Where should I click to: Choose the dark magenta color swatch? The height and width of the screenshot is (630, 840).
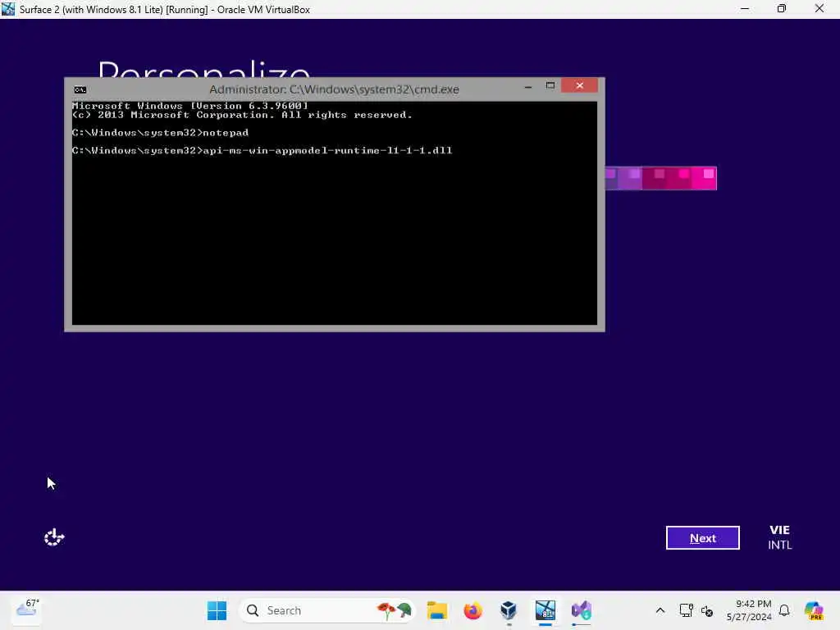coord(655,178)
